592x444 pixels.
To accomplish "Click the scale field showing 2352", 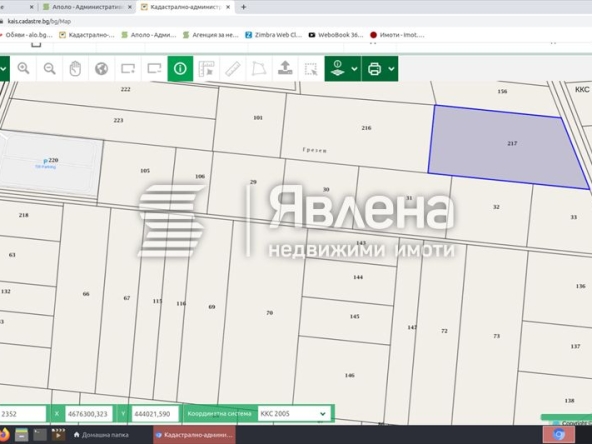I will pyautogui.click(x=22, y=414).
